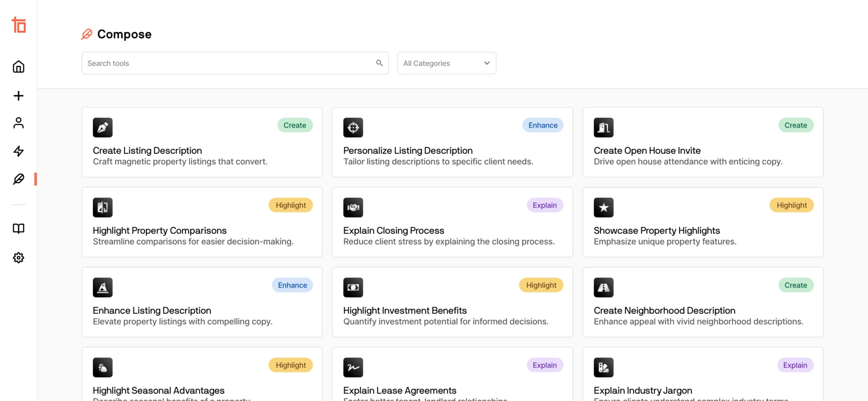Screen dimensions: 868x401
Task: Click the home icon in sidebar
Action: point(18,67)
